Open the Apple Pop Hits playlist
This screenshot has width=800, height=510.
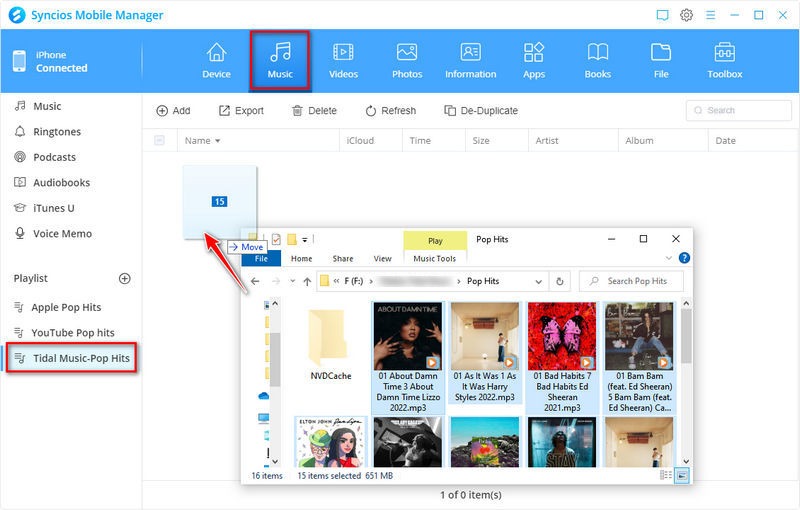click(66, 307)
